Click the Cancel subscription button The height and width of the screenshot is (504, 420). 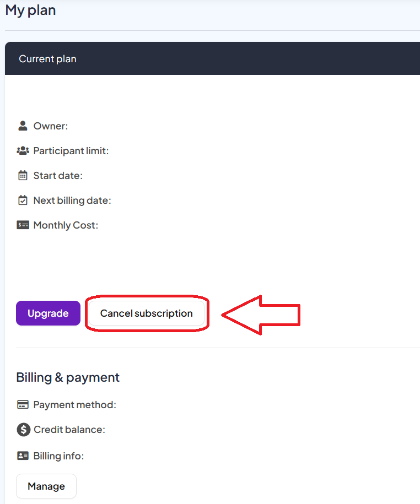[147, 313]
